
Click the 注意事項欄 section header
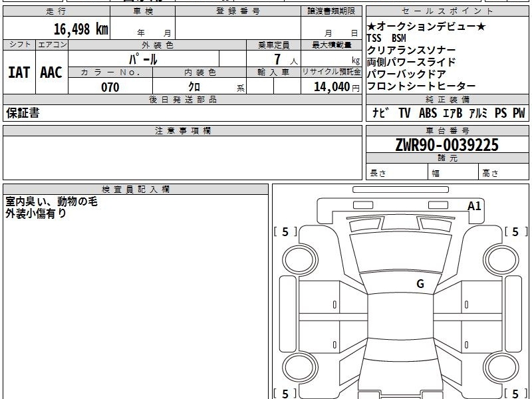coord(182,130)
